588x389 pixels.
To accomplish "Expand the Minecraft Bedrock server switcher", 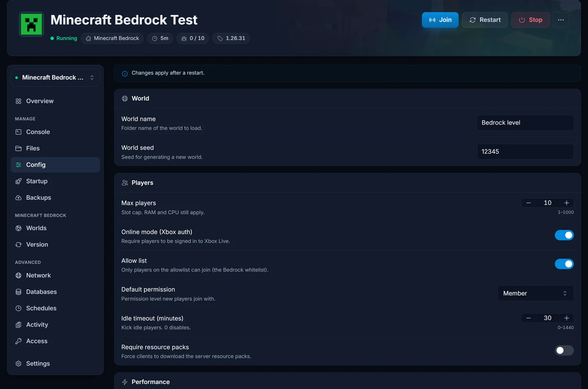I will pos(55,78).
